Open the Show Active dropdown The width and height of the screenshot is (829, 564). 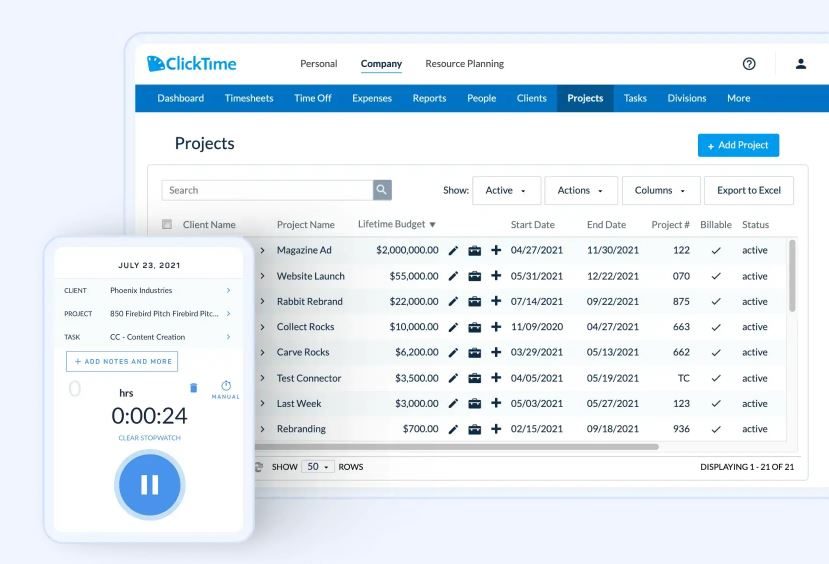click(x=506, y=190)
